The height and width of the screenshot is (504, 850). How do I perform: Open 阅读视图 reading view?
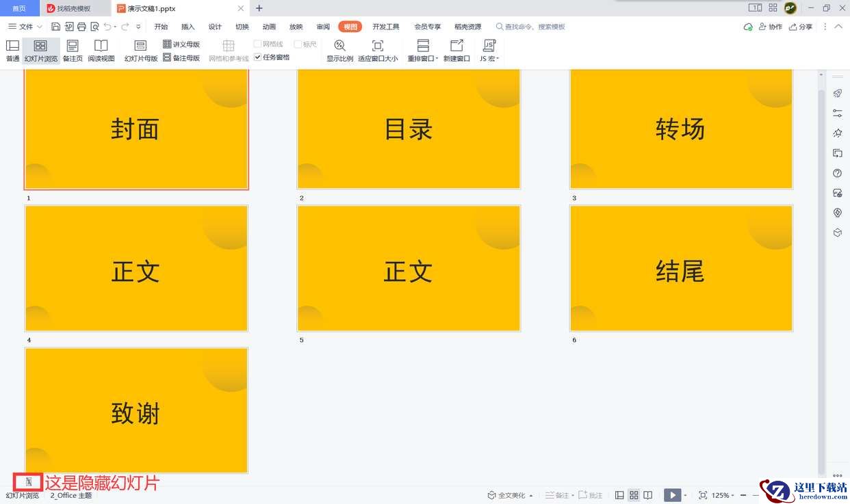[101, 51]
